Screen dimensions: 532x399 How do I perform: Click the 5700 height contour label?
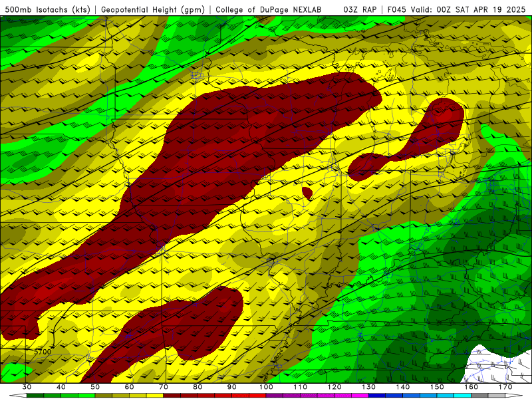43,352
